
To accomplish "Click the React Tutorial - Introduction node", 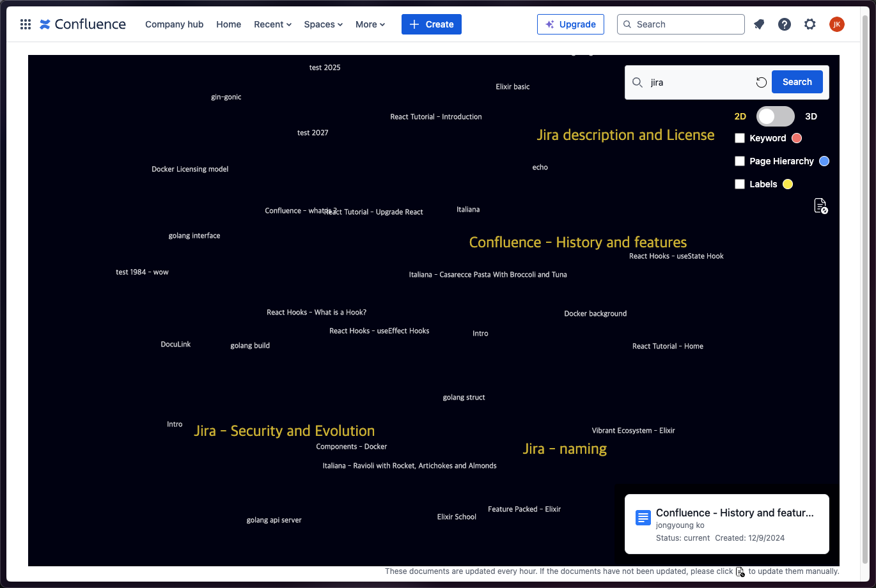I will pyautogui.click(x=436, y=116).
